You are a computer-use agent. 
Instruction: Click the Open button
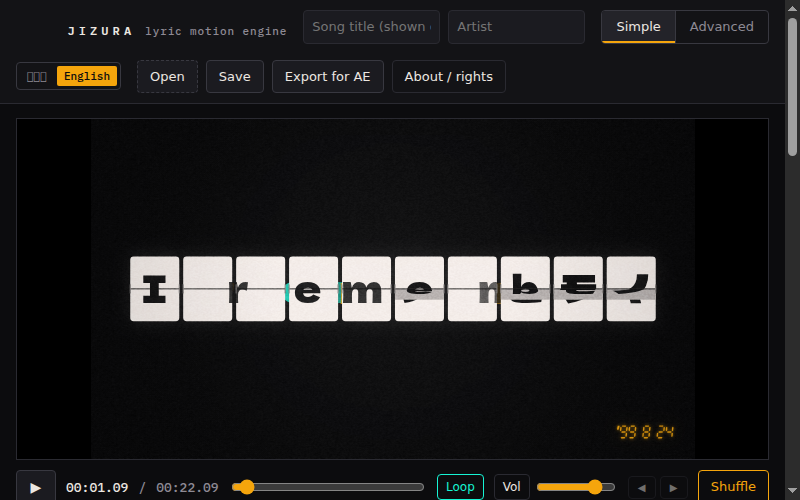click(x=167, y=77)
